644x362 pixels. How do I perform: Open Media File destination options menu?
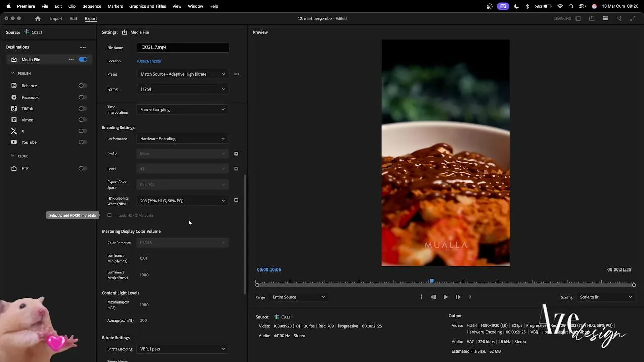(71, 60)
